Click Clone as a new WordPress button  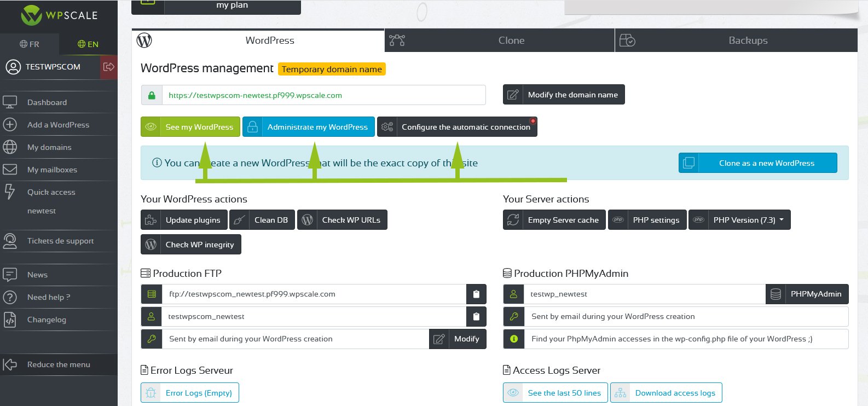758,163
